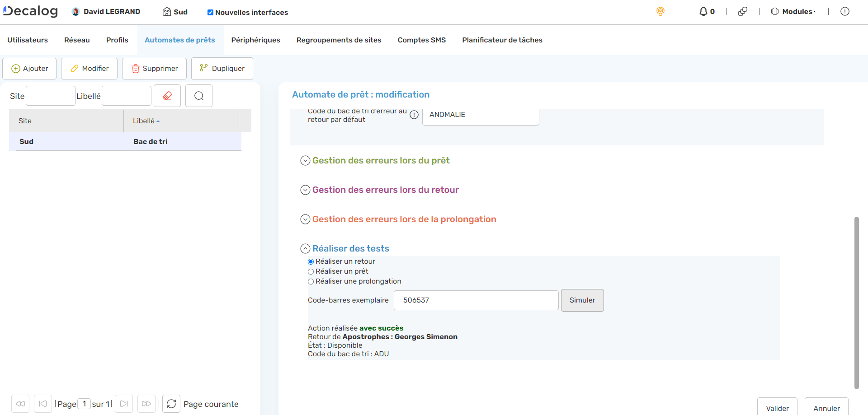Click the Simuler button
The width and height of the screenshot is (868, 415).
(582, 300)
